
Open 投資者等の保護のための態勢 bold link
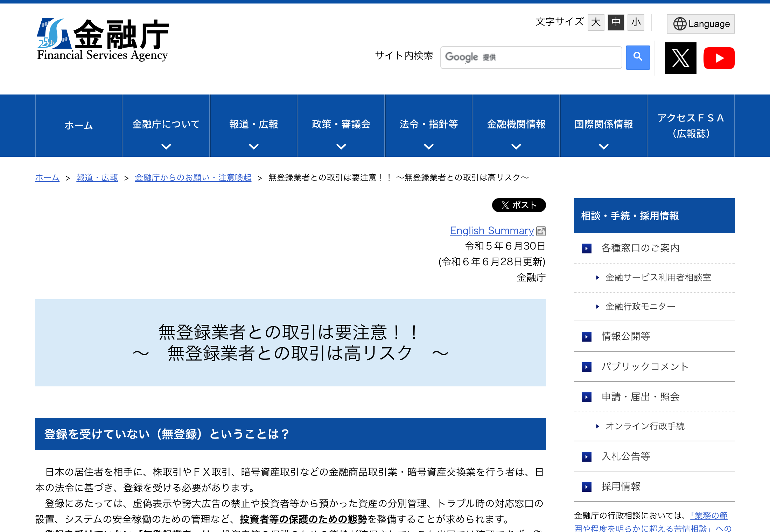click(303, 519)
